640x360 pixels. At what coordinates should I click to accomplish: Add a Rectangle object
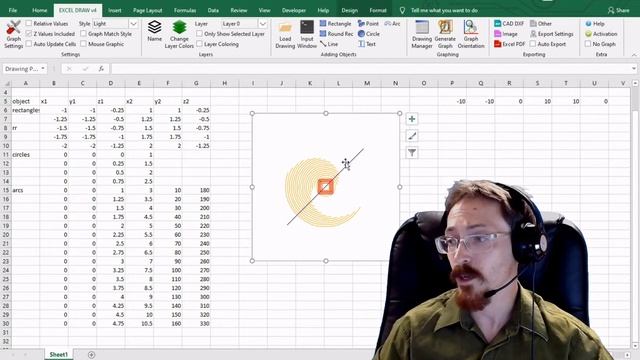pyautogui.click(x=335, y=24)
